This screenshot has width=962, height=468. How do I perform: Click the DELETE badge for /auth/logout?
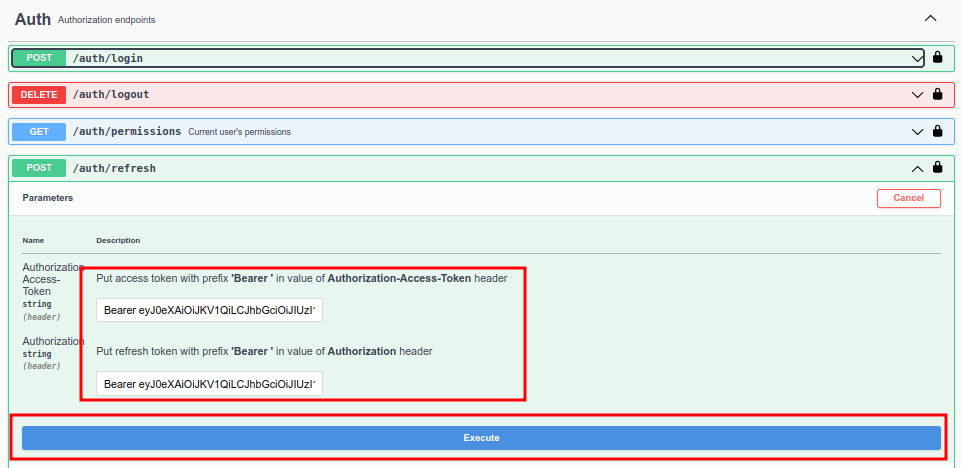39,95
